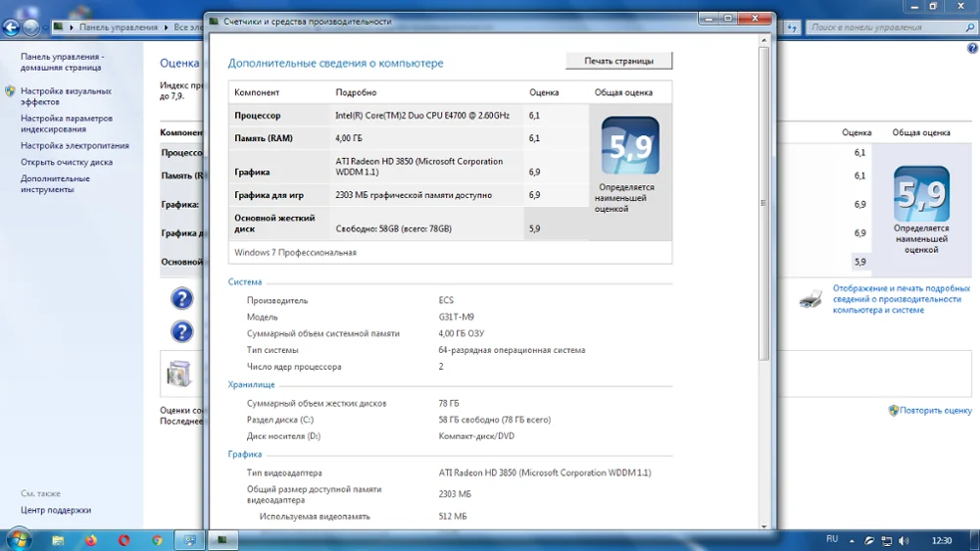Click 'Свободно: 58GB (всего: 78GB)' text
This screenshot has height=551, width=980.
click(x=393, y=228)
